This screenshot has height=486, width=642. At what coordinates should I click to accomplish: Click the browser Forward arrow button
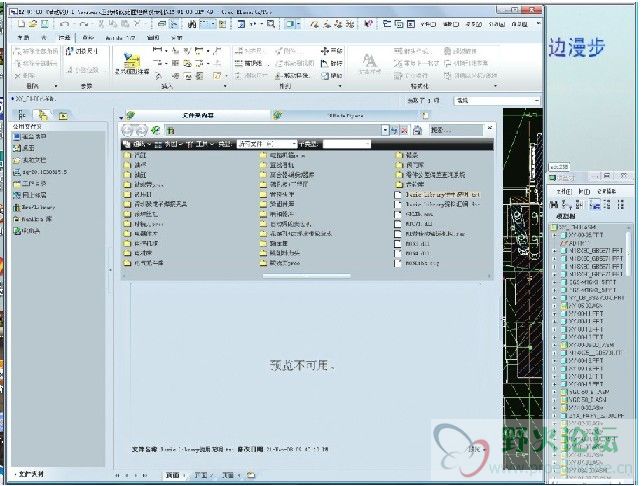point(141,131)
